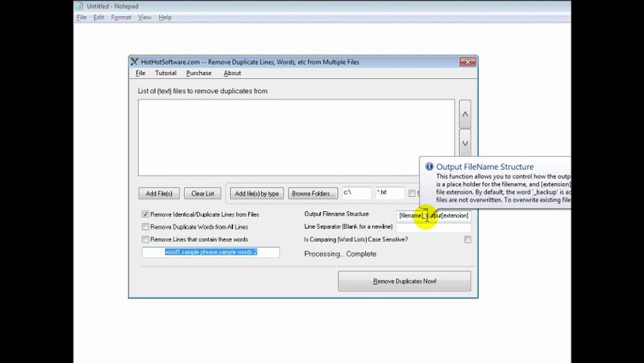
Task: Open the Notepad Help menu
Action: (x=165, y=17)
